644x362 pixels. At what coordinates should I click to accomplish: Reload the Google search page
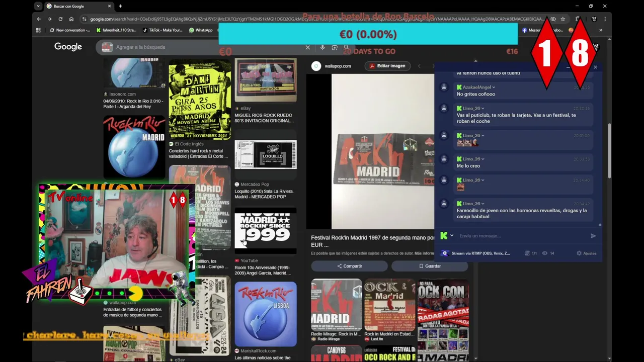[60, 19]
